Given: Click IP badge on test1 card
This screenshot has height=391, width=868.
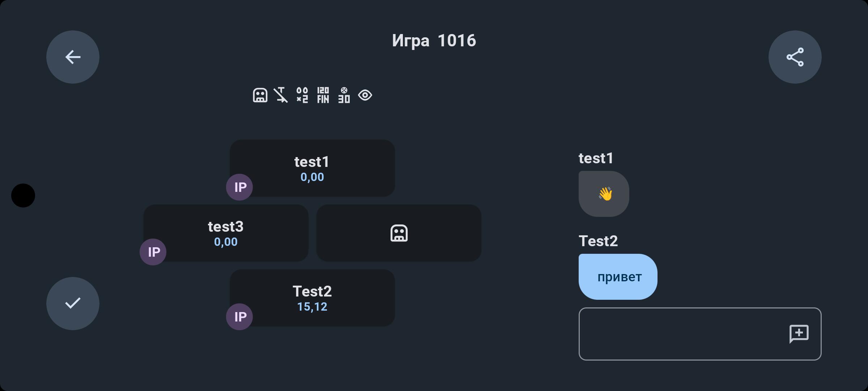Looking at the screenshot, I should [239, 187].
